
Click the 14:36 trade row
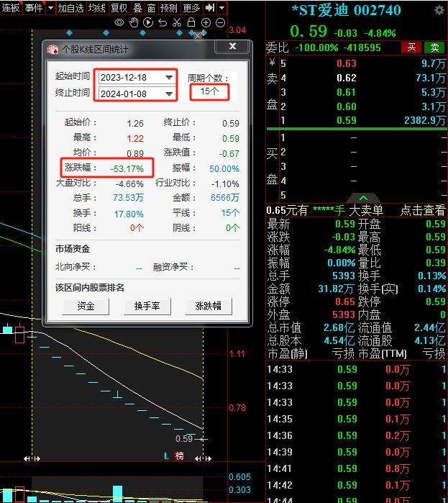click(357, 435)
